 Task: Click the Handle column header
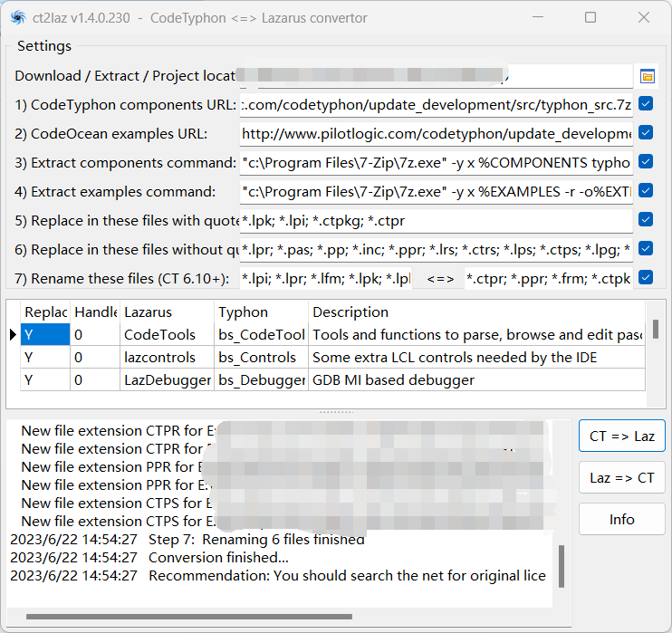tap(95, 312)
